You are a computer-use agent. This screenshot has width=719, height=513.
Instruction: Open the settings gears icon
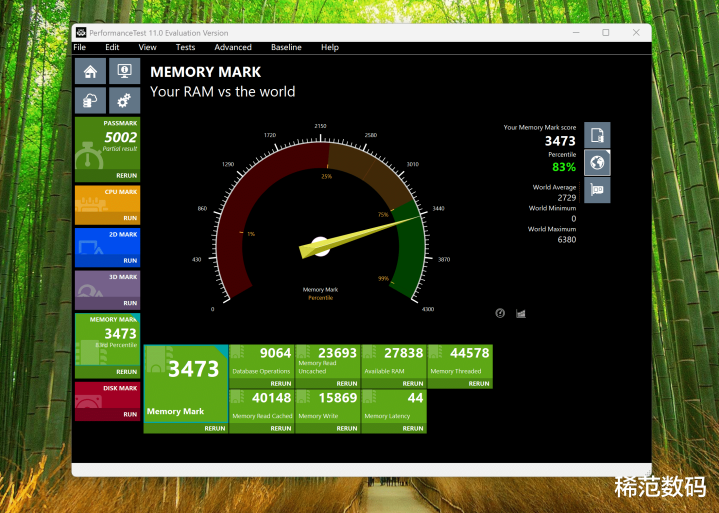124,100
